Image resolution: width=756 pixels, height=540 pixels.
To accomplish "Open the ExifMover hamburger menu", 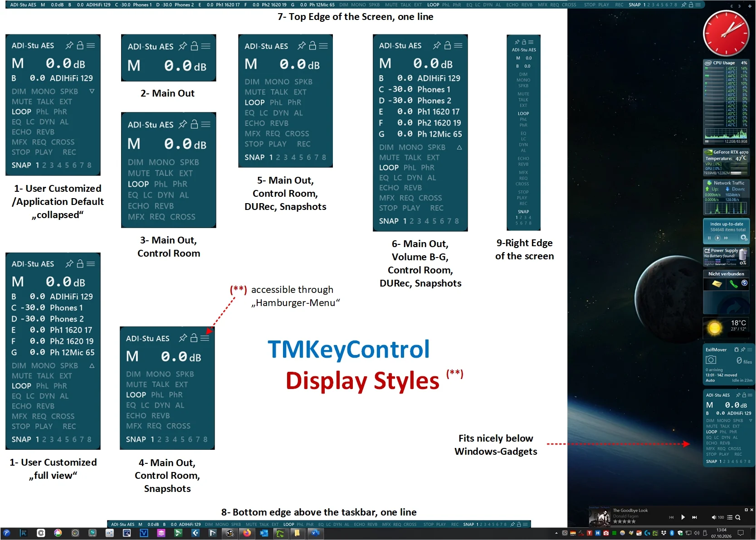I will tap(750, 350).
